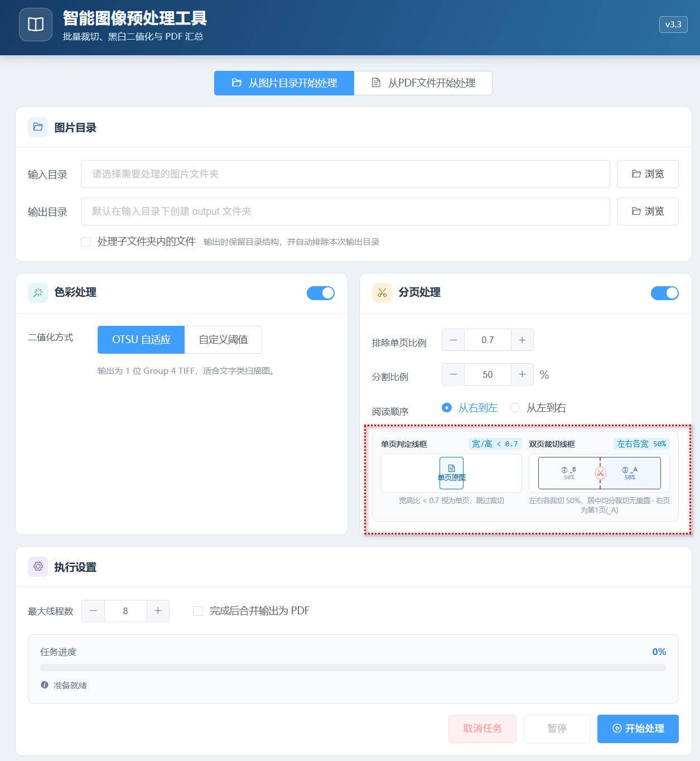Select the 从右到左 reading order
The height and width of the screenshot is (761, 700).
point(470,408)
